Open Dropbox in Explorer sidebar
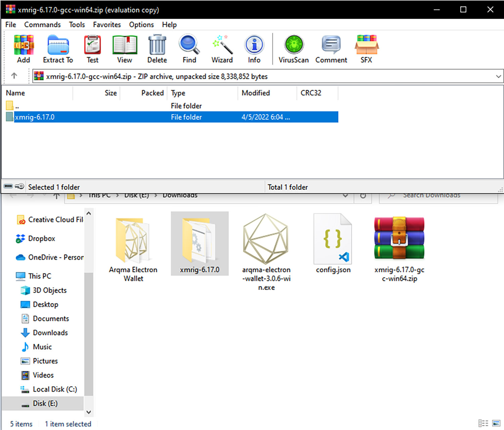 [35, 238]
